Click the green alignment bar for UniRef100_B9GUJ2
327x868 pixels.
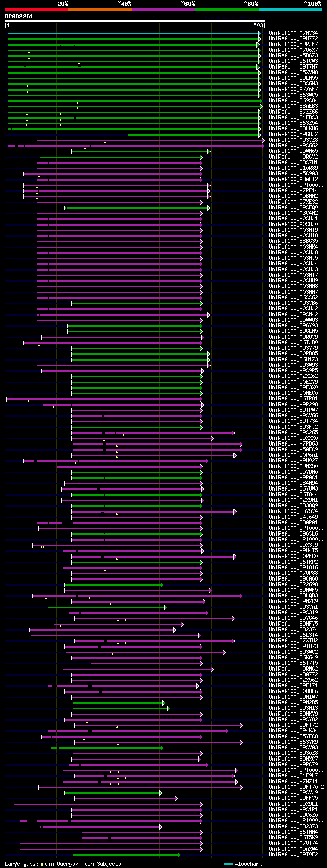(194, 135)
